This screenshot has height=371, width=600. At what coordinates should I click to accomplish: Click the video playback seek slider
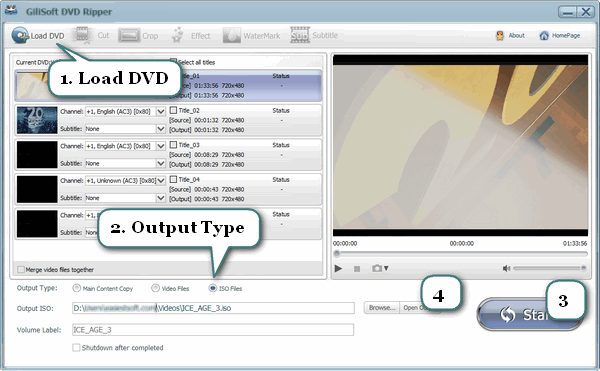[460, 254]
